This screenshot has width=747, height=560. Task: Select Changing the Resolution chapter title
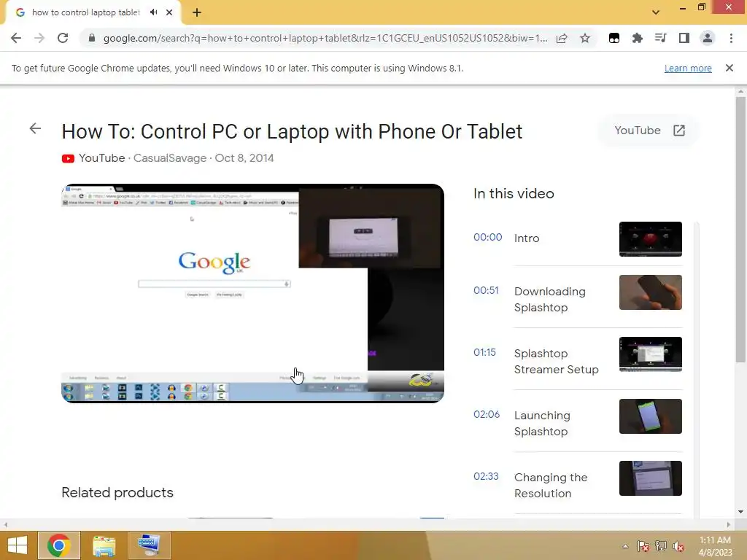pos(551,485)
